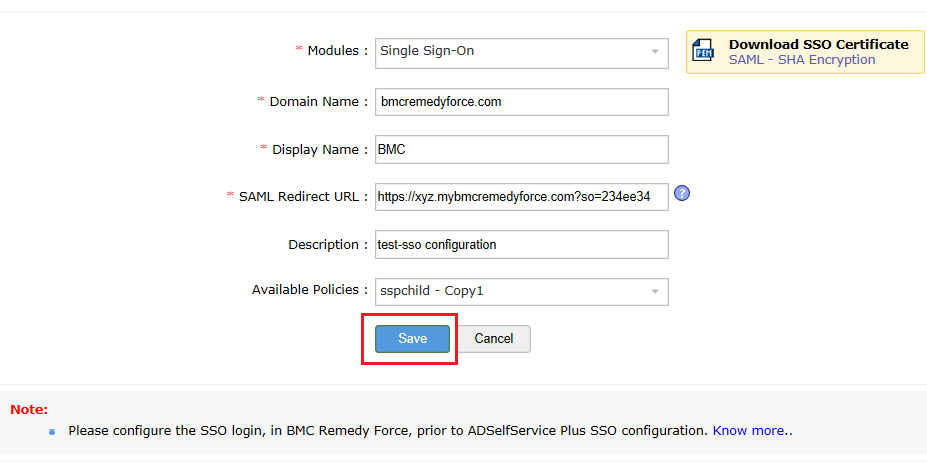Image resolution: width=927 pixels, height=470 pixels.
Task: Click the blue bullet icon under Note
Action: pos(52,431)
